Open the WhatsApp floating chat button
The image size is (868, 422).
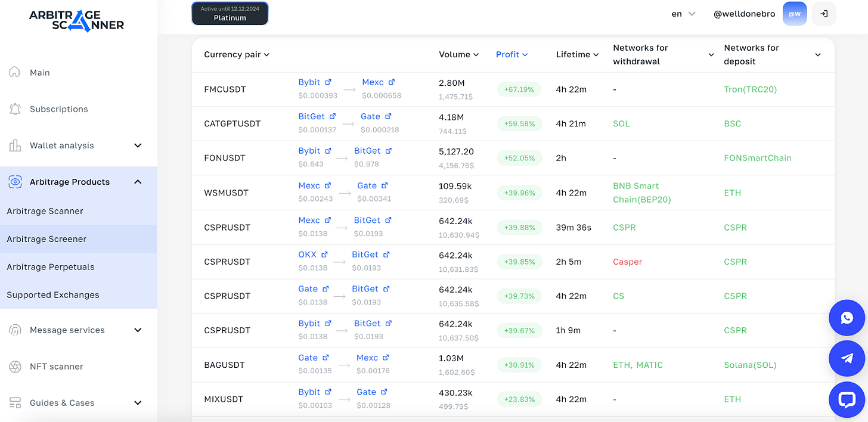click(x=847, y=318)
